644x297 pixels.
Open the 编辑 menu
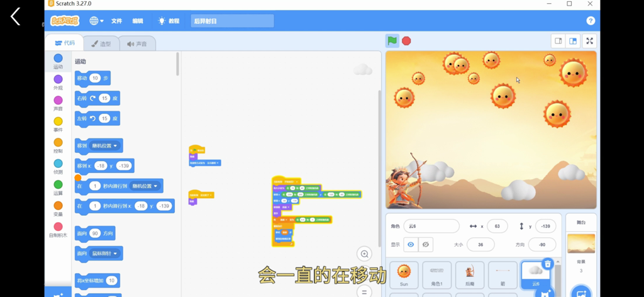pos(138,21)
